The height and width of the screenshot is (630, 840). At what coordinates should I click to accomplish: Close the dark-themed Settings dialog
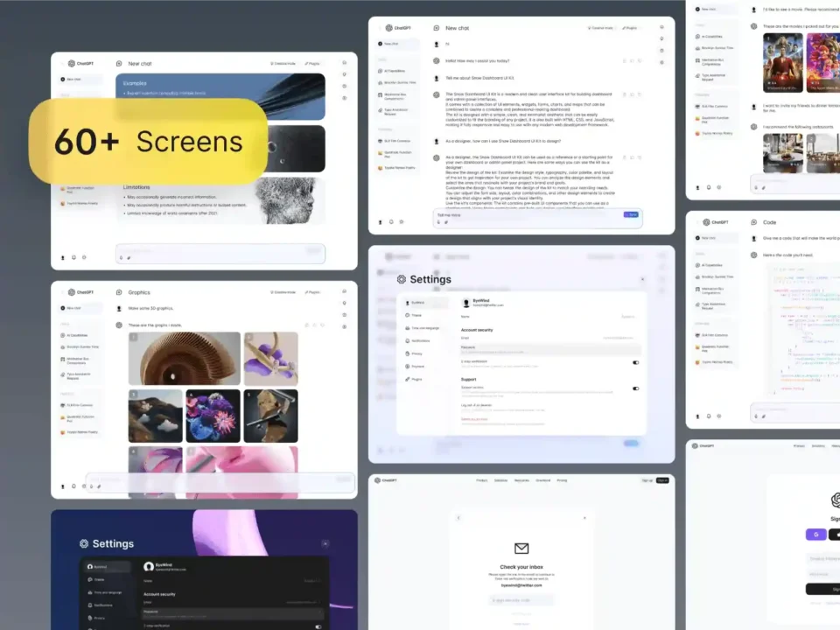click(325, 543)
